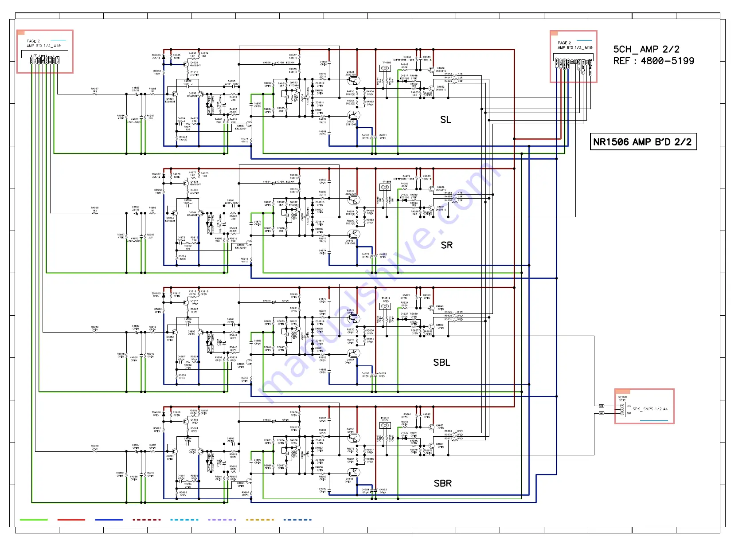Select the SR channel label
This screenshot has height=560, width=754.
tap(446, 245)
